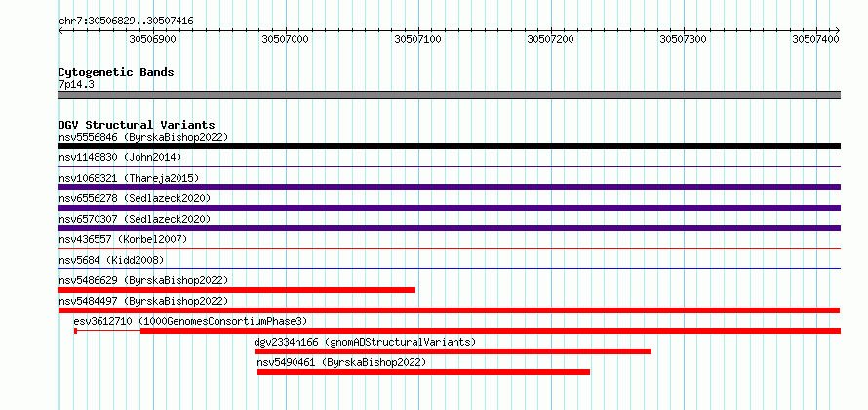Click the nsv5486629 (ByrskaBishop2022) label
Screen dimensions: 868x410
[143, 280]
